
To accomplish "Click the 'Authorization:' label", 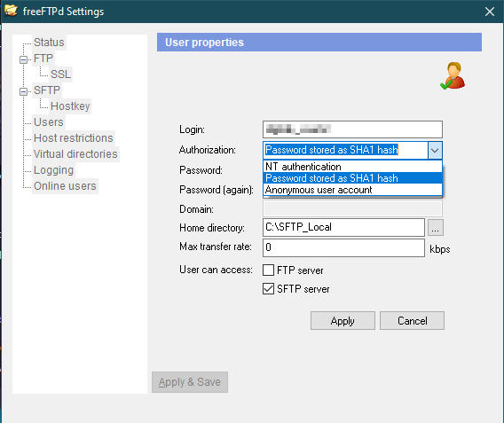I will [208, 150].
